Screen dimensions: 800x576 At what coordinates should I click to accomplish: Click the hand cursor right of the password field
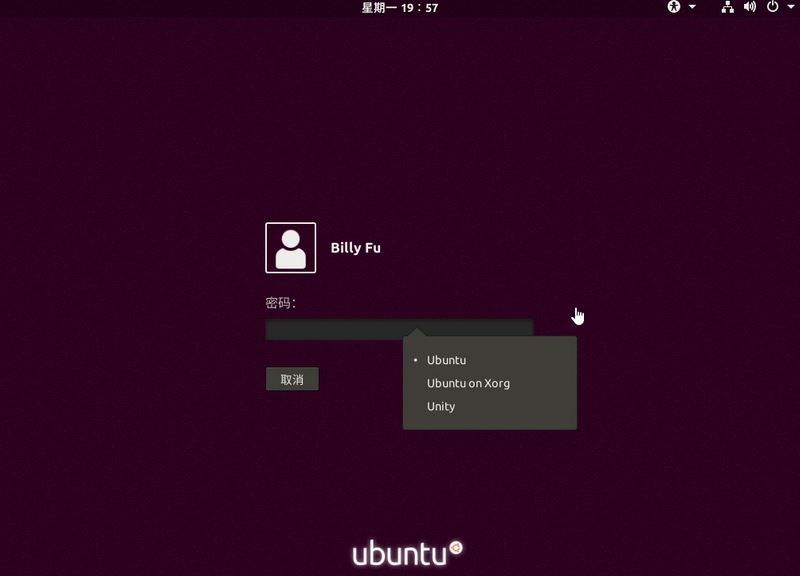coord(578,316)
